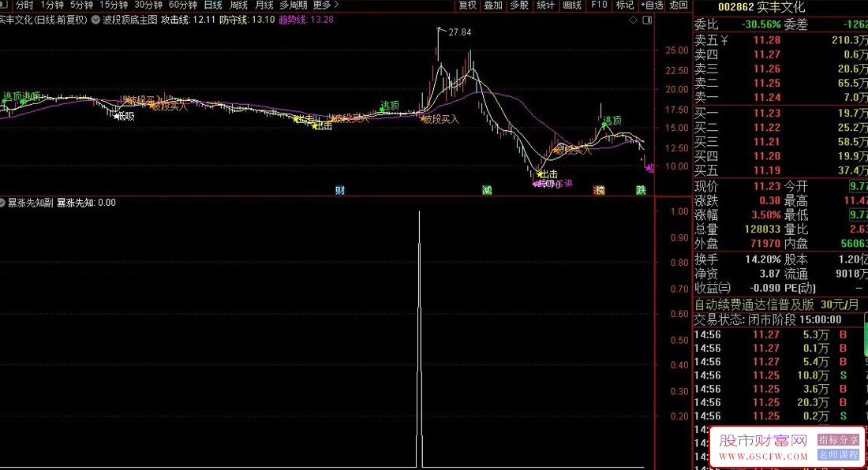Click the 卖二 ask row at 11.25
This screenshot has height=470, width=868.
[x=780, y=83]
